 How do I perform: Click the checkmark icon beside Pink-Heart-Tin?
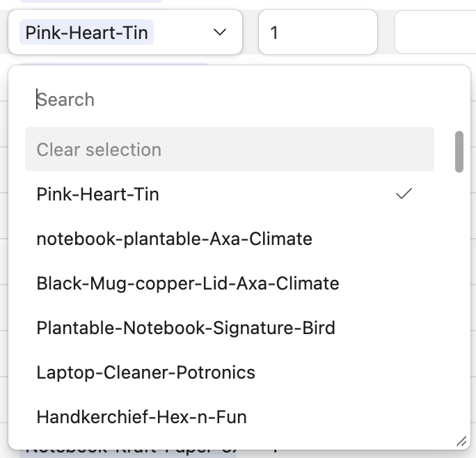[x=404, y=194]
